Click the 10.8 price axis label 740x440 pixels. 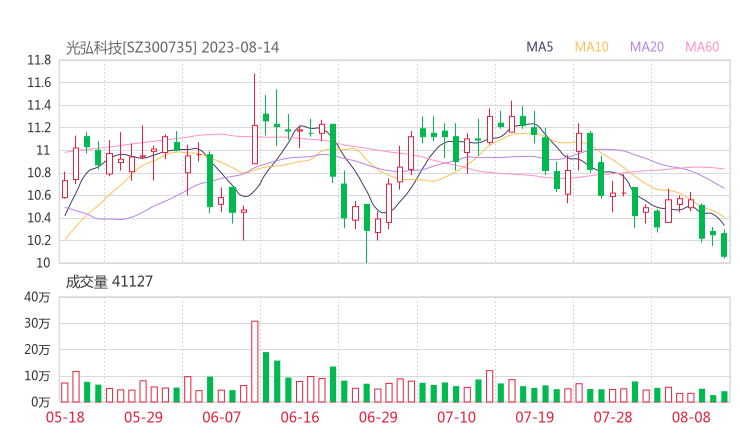coord(39,173)
